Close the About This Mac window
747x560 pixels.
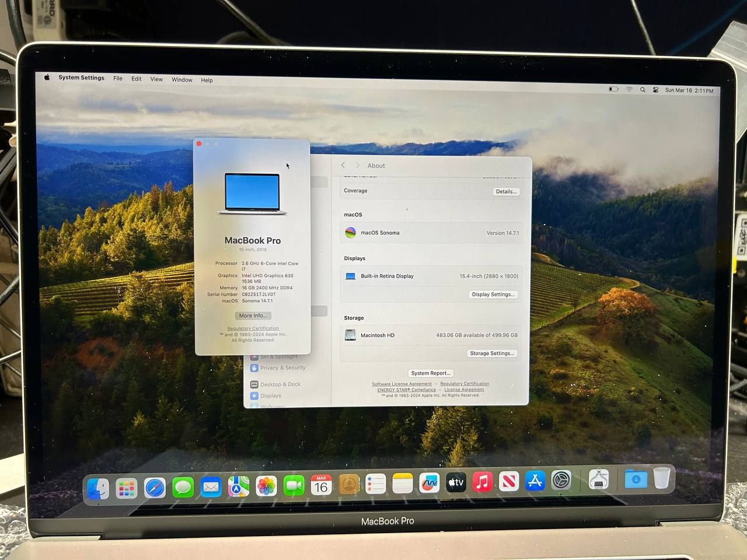[199, 143]
